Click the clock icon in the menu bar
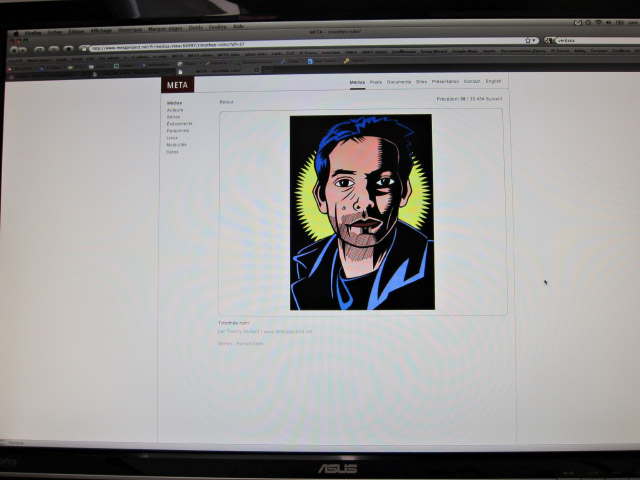 [588, 22]
